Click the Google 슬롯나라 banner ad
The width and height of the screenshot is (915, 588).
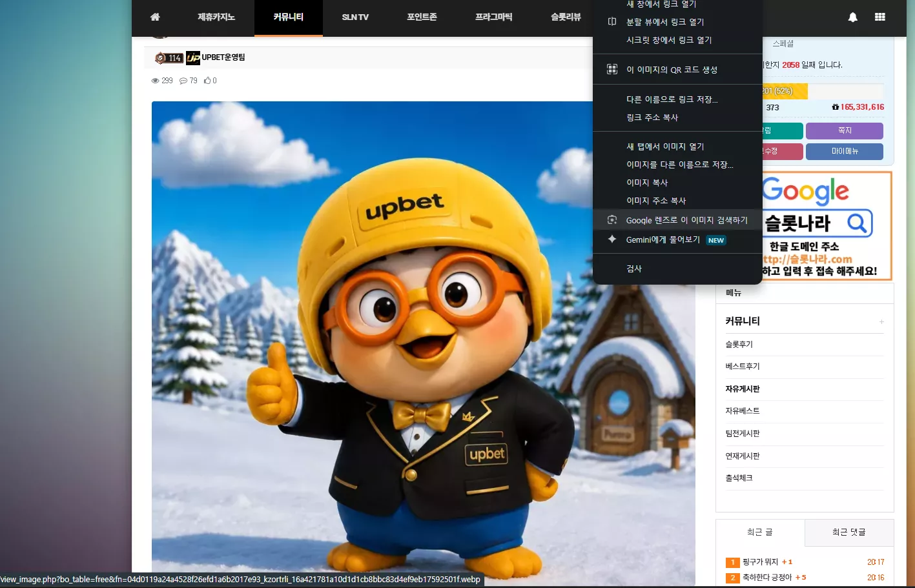coord(827,226)
